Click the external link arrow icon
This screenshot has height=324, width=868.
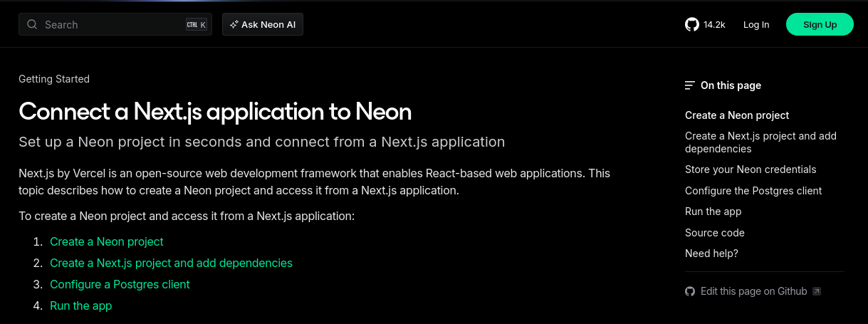coord(817,291)
